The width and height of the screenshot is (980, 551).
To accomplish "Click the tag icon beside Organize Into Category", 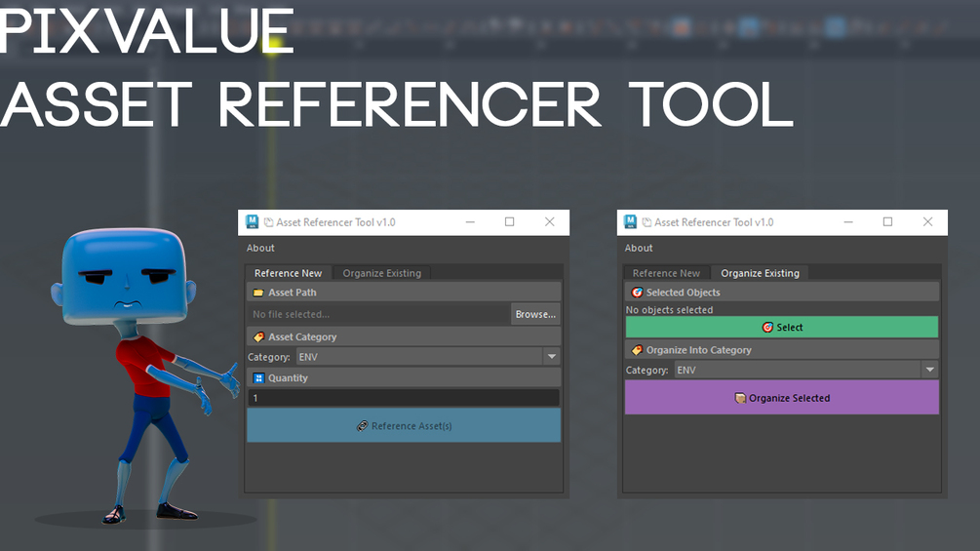I will [x=637, y=350].
